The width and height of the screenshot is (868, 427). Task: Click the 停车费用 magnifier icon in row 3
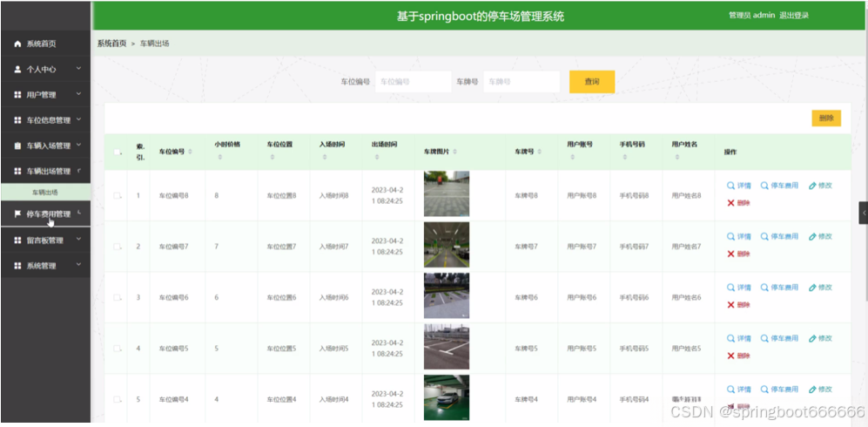click(764, 288)
